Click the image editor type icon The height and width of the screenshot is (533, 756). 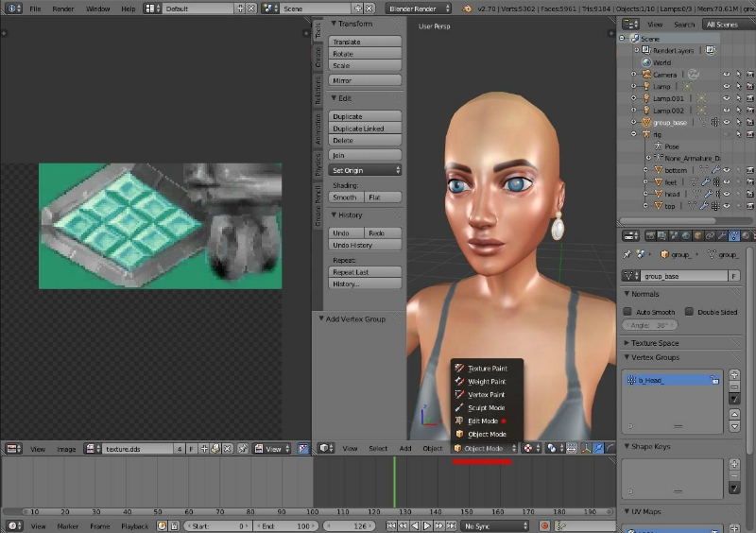[11, 449]
